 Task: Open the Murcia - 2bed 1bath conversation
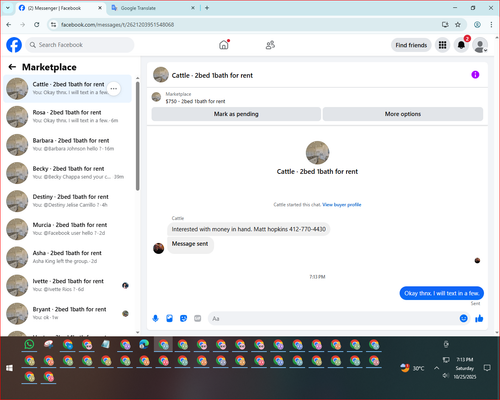(x=67, y=229)
